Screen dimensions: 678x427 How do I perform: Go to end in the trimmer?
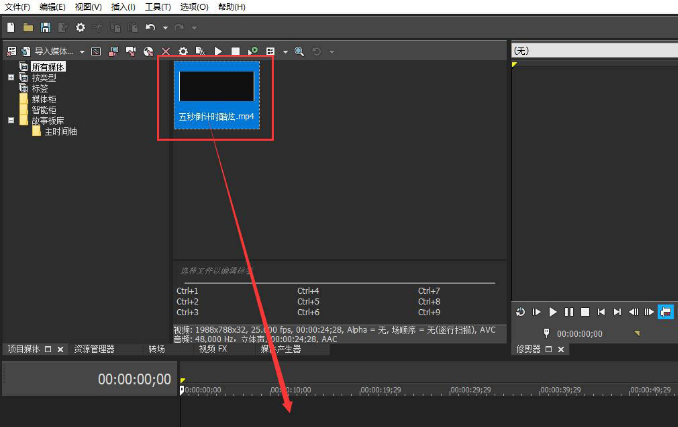click(617, 312)
